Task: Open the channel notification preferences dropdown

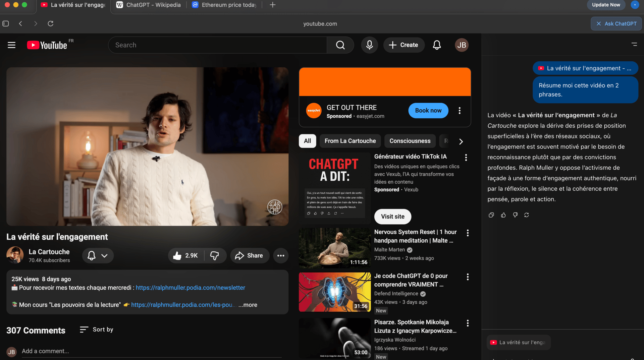Action: (98, 256)
